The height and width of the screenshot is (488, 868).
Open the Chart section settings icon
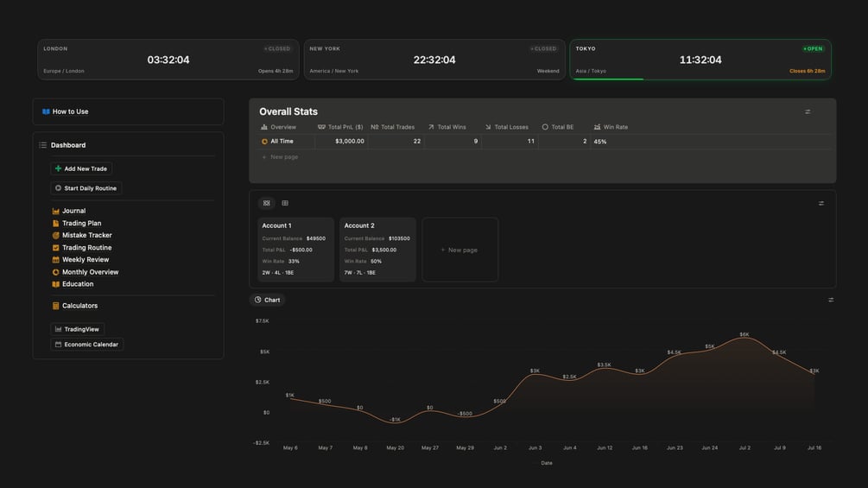coord(831,300)
